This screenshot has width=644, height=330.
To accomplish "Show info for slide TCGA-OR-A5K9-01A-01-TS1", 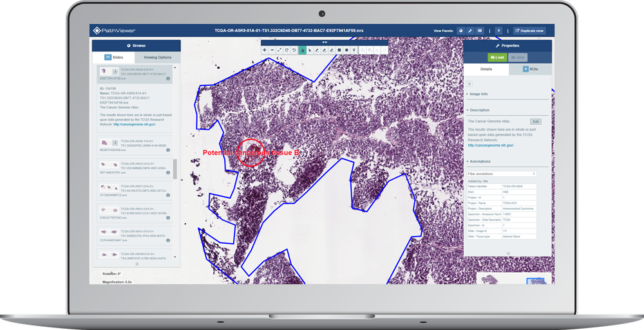I will click(168, 78).
